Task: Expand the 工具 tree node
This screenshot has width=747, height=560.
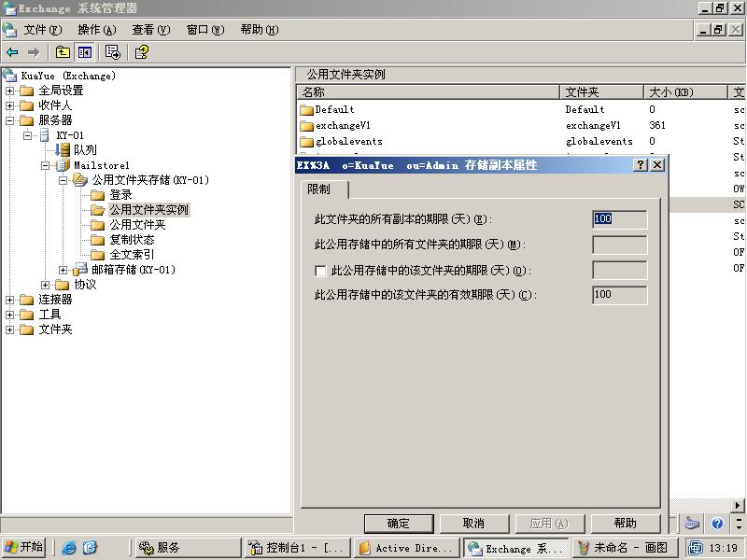Action: [x=9, y=315]
